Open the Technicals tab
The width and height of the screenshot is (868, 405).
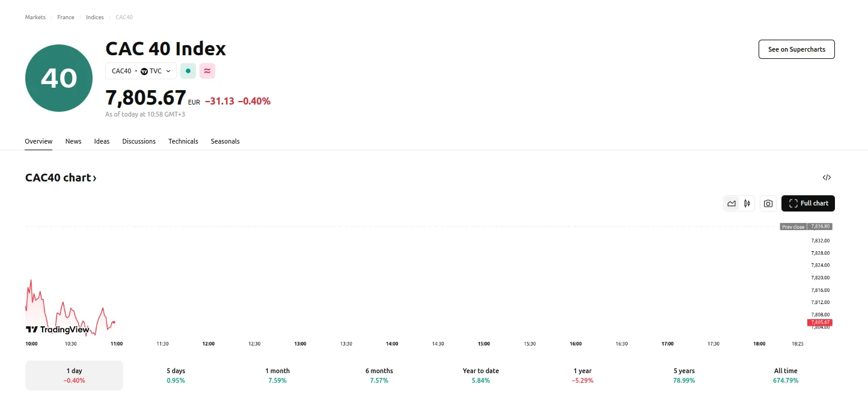coord(183,141)
